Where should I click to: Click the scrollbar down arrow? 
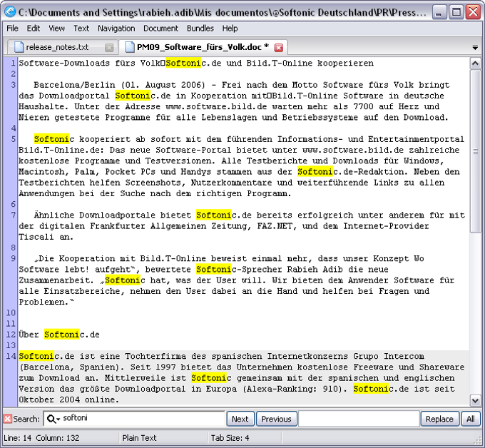[475, 400]
